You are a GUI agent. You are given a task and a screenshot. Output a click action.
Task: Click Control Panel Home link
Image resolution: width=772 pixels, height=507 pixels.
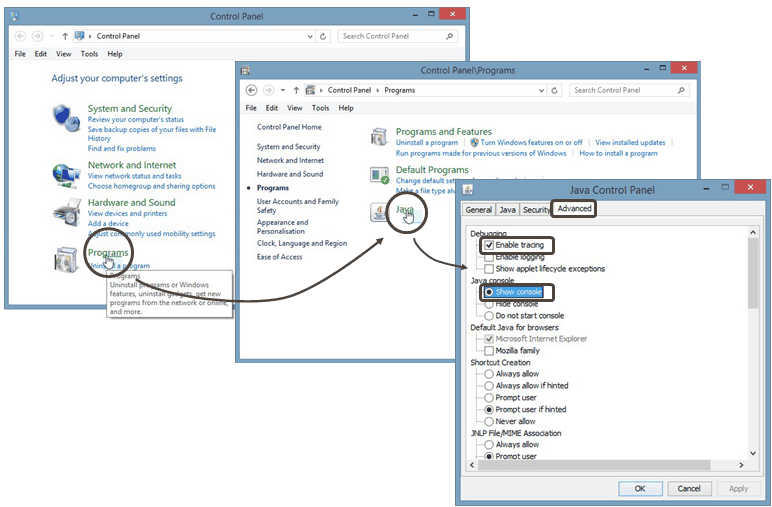289,127
